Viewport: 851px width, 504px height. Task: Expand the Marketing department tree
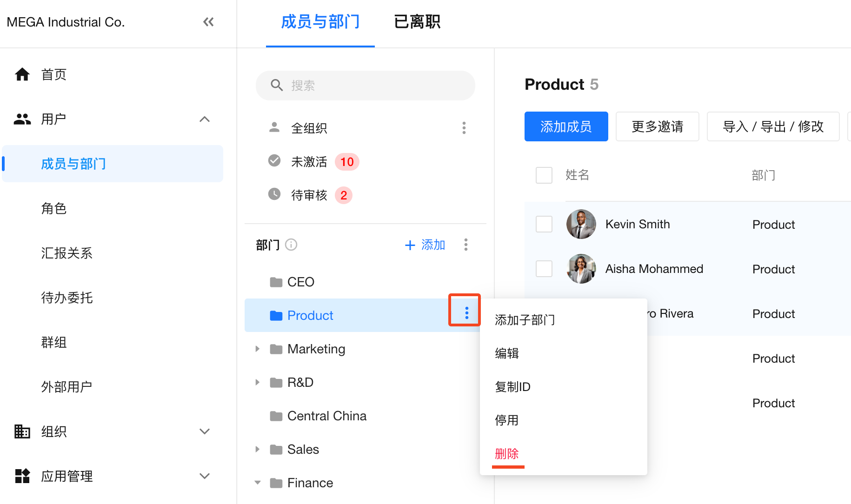coord(257,349)
